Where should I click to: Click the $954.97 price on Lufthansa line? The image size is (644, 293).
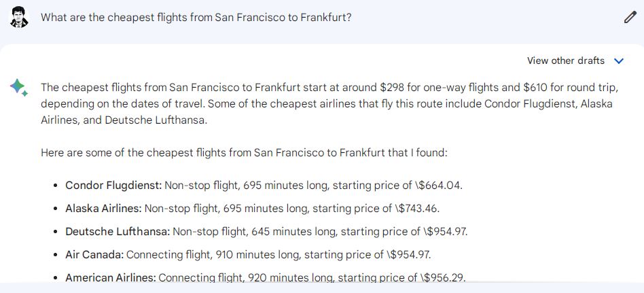(x=446, y=232)
